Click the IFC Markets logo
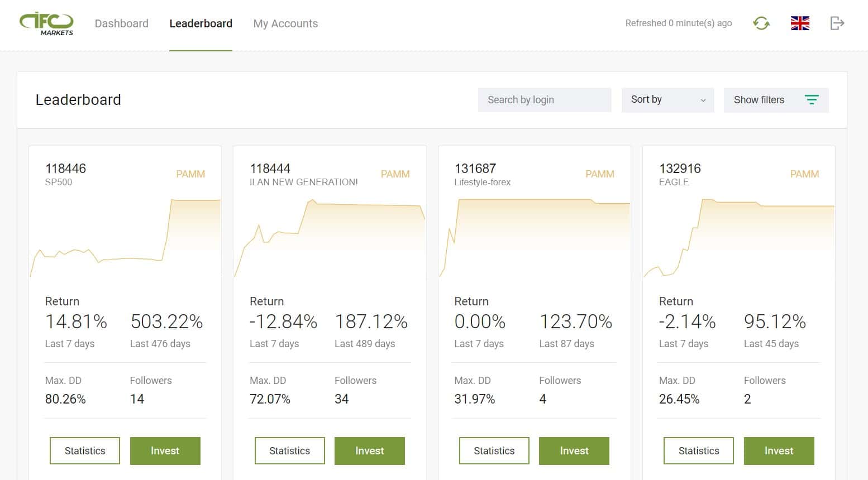The width and height of the screenshot is (868, 480). 46,24
